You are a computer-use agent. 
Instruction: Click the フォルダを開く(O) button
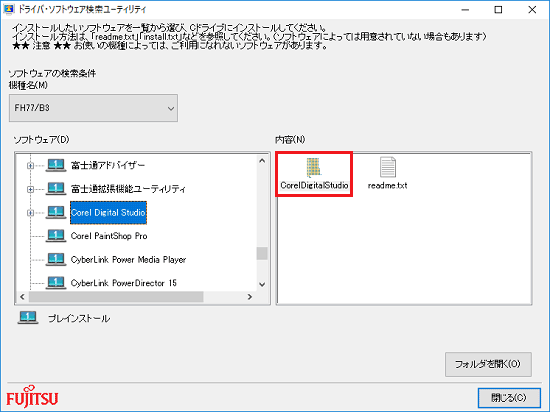coord(488,364)
